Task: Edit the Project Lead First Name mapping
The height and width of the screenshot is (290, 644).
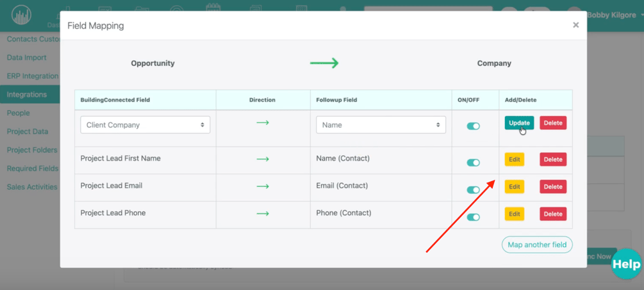Action: [x=514, y=159]
